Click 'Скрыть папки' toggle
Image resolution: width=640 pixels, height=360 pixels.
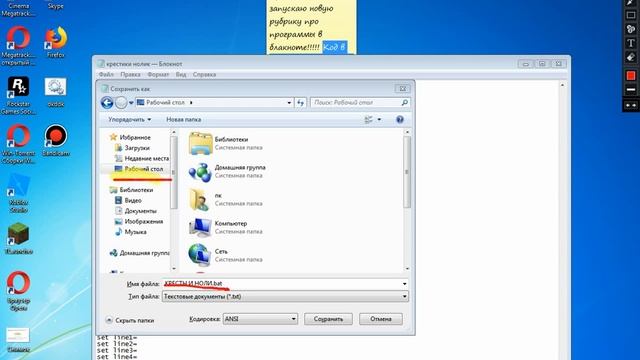[x=130, y=320]
